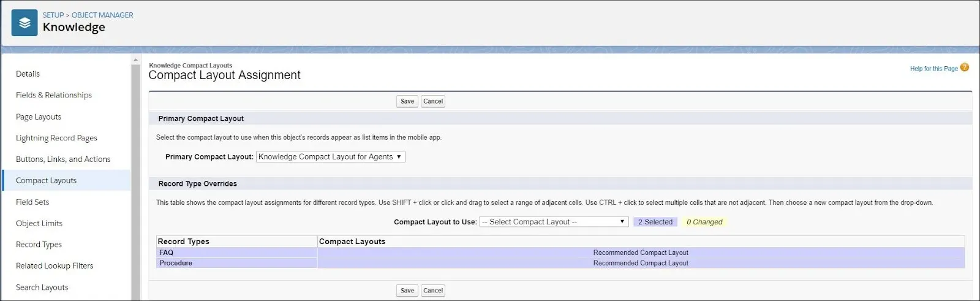This screenshot has width=980, height=301.
Task: Select Procedure row's Recommended Compact Layout cell
Action: [641, 263]
